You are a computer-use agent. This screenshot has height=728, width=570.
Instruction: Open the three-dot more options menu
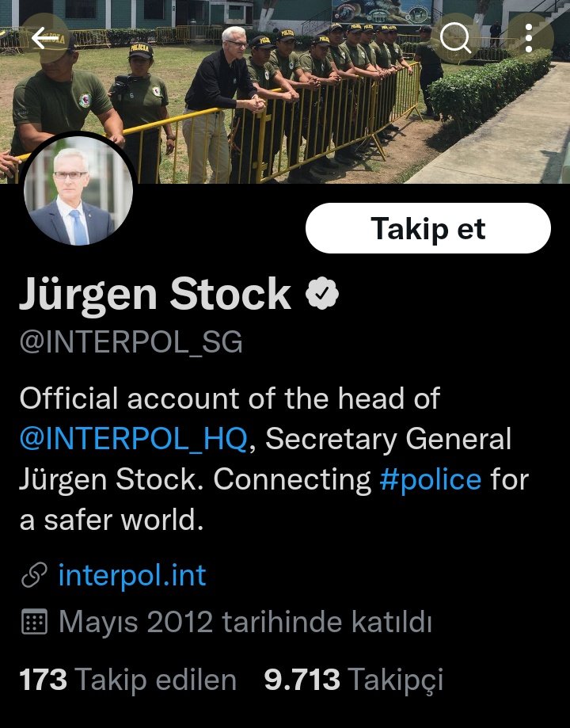pyautogui.click(x=529, y=38)
